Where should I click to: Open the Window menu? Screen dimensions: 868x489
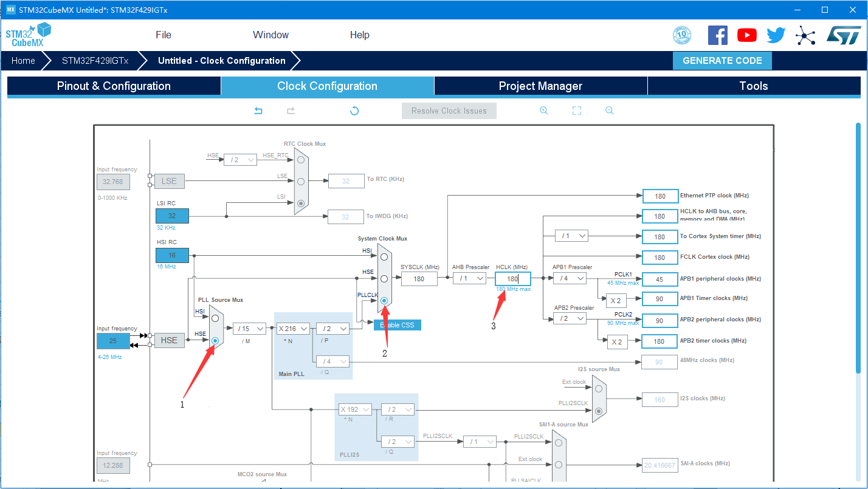[x=271, y=35]
